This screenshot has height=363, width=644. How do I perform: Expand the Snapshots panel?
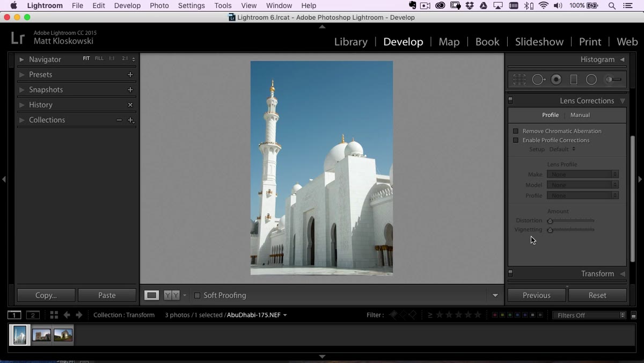click(x=21, y=90)
